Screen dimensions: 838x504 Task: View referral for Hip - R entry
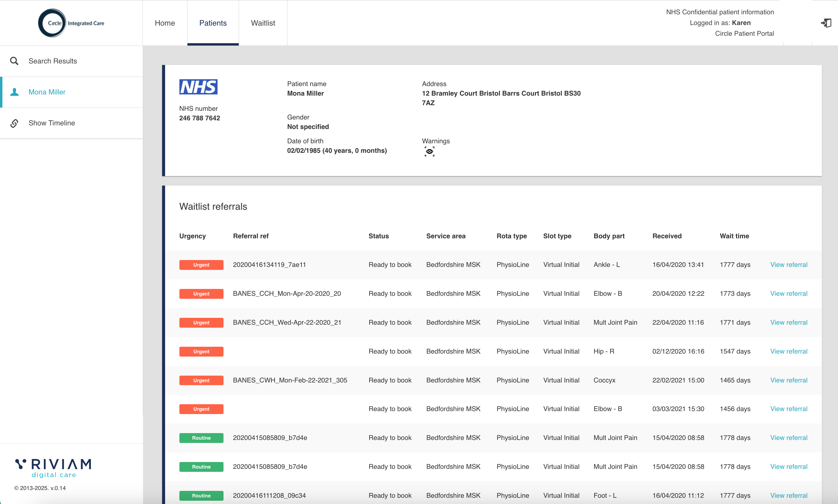point(789,351)
